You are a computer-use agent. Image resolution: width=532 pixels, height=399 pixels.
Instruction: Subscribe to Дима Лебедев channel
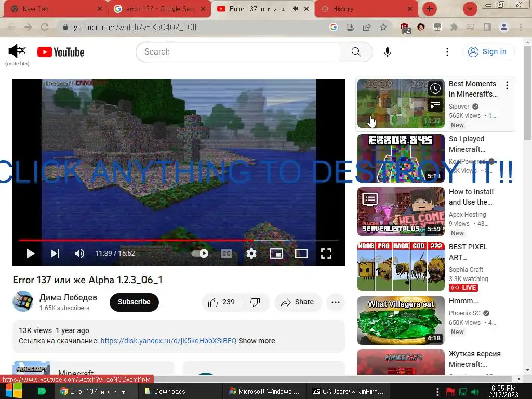click(134, 302)
